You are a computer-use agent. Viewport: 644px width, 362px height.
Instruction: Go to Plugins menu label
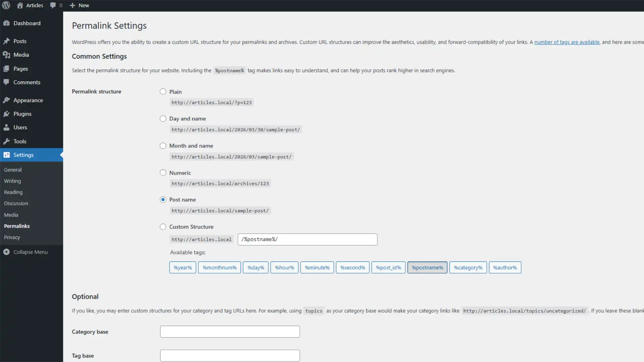point(22,114)
